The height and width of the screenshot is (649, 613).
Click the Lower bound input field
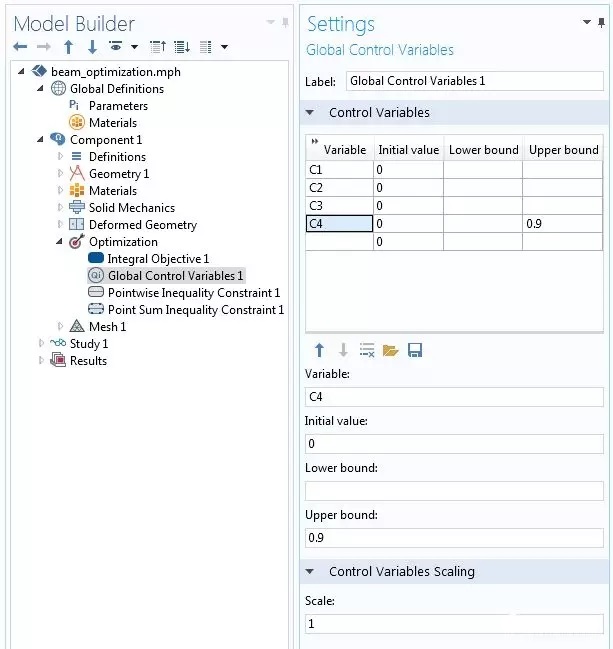point(454,491)
